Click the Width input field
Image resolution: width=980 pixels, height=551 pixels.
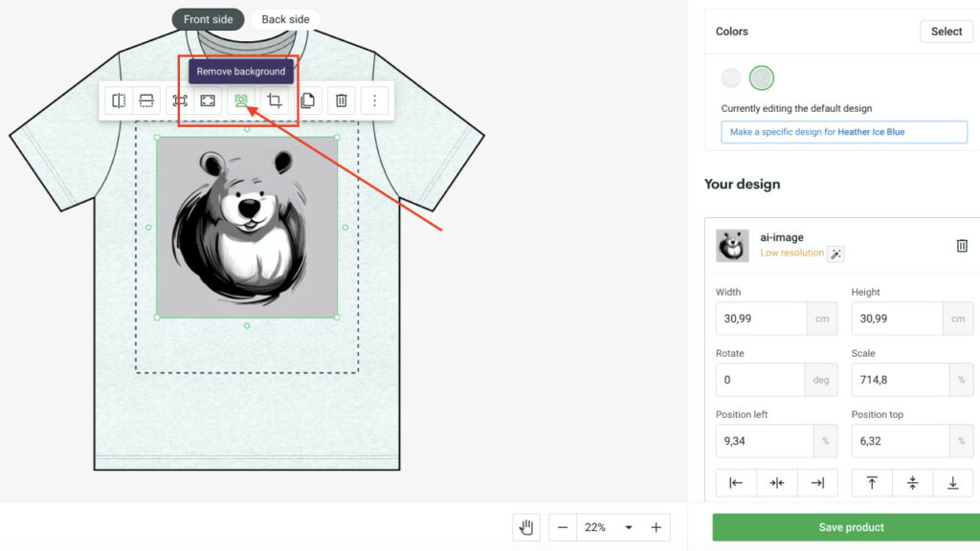[x=761, y=319]
